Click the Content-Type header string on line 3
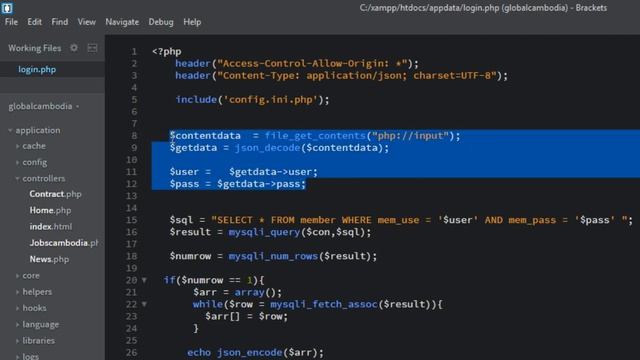The image size is (640, 360). [357, 76]
